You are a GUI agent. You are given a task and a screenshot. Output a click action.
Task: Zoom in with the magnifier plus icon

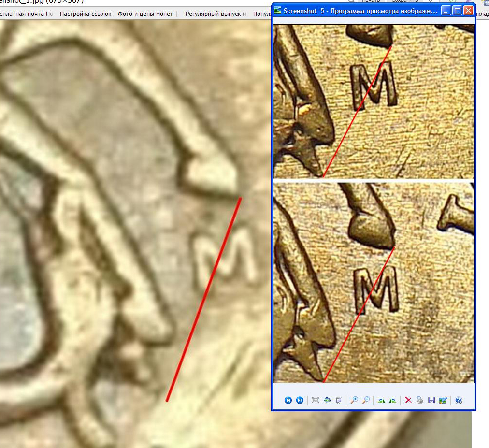(354, 400)
